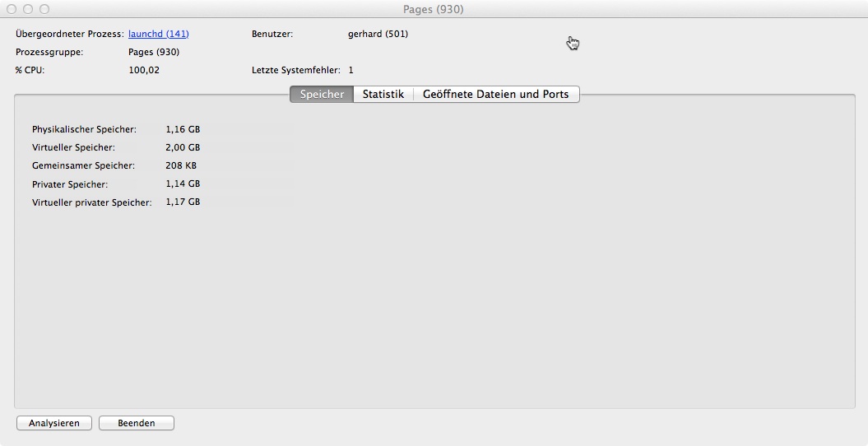Image resolution: width=868 pixels, height=446 pixels.
Task: Minimize the Pages (930) window
Action: pyautogui.click(x=28, y=9)
